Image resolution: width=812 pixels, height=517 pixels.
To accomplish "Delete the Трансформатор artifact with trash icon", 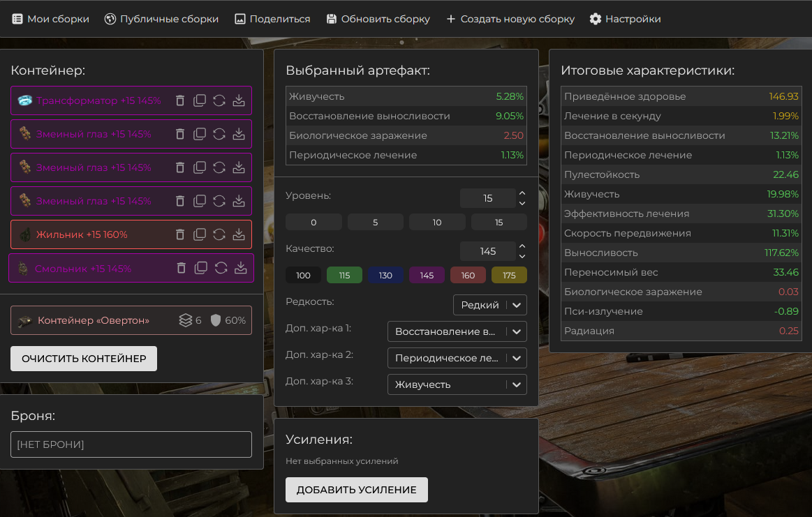I will [180, 100].
